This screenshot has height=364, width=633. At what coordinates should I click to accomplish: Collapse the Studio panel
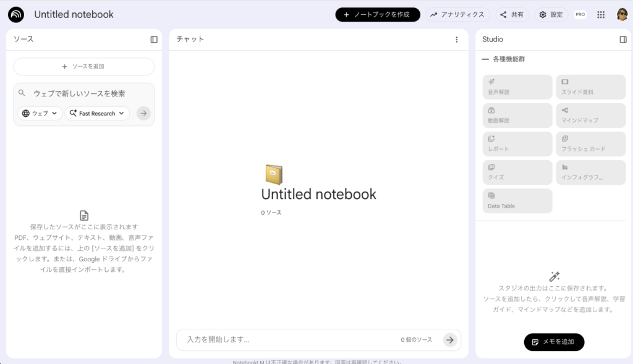(x=622, y=40)
